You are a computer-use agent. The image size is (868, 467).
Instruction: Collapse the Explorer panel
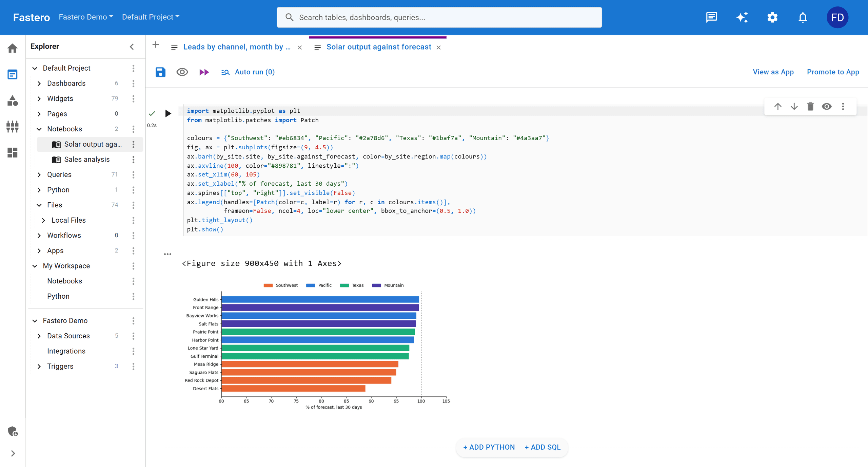pyautogui.click(x=132, y=46)
